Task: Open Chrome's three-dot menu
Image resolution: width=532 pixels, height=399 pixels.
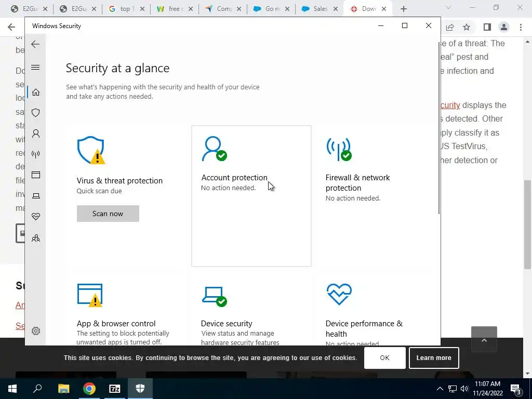Action: click(521, 27)
